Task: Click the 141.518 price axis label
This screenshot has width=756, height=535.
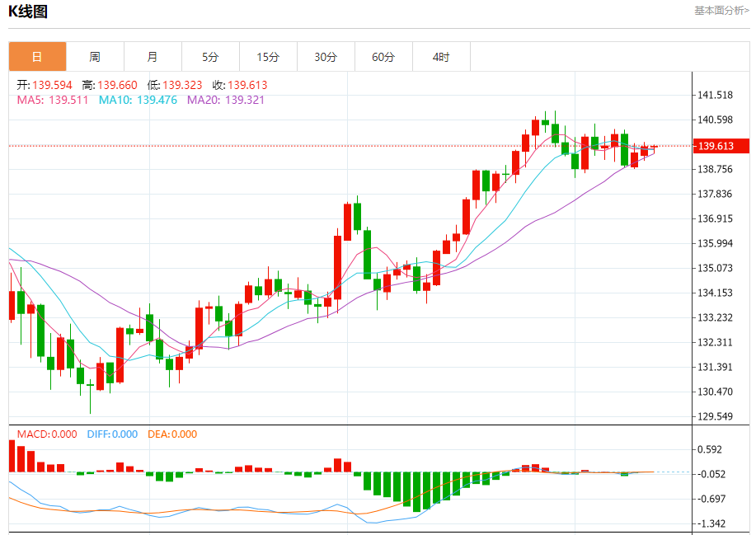Action: tap(715, 95)
